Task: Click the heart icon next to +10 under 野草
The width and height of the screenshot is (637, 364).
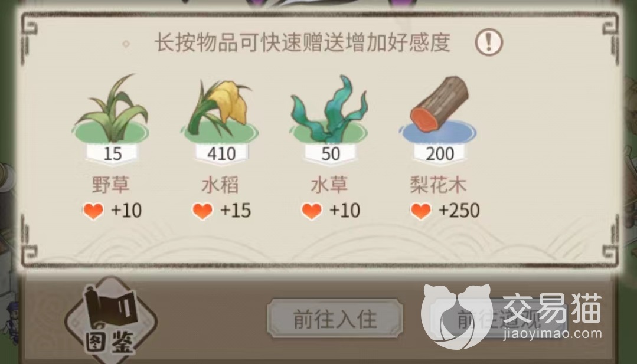Action: (x=93, y=211)
